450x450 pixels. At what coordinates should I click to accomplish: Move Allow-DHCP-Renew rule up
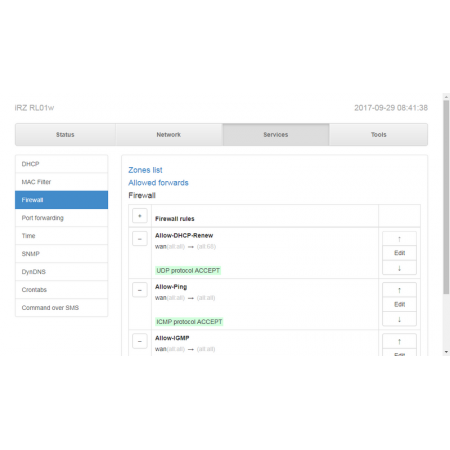(399, 239)
